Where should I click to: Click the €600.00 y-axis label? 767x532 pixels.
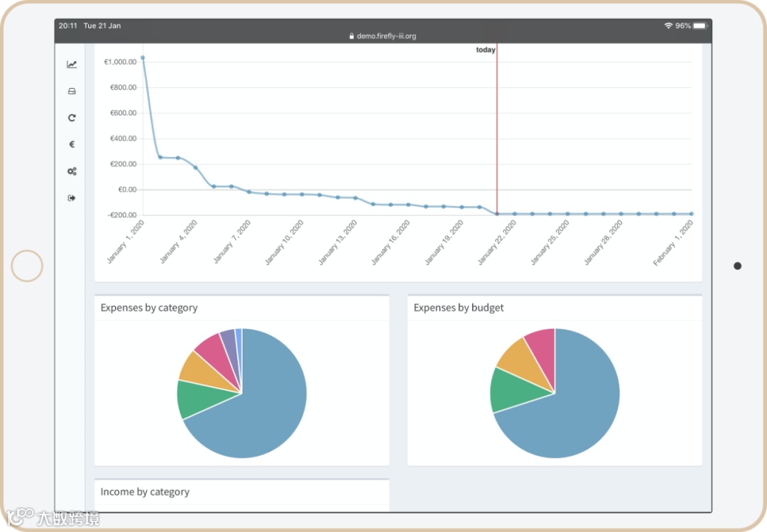[124, 112]
